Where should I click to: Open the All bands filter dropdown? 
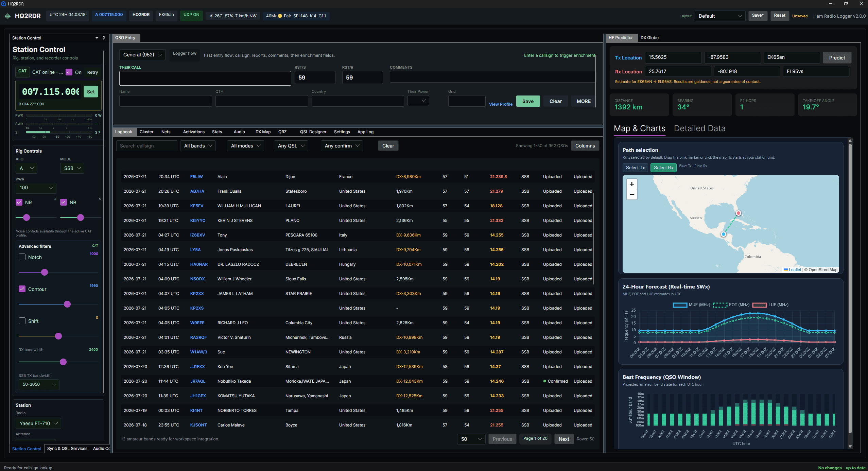coord(198,146)
